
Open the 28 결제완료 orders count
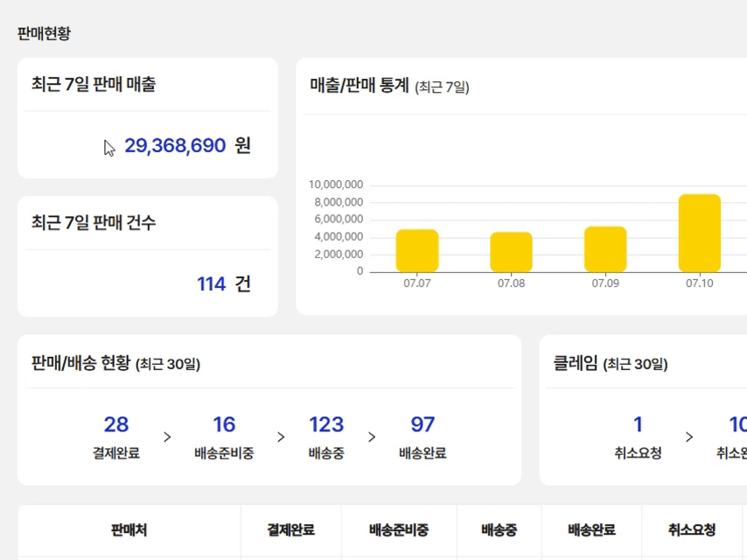(x=116, y=424)
